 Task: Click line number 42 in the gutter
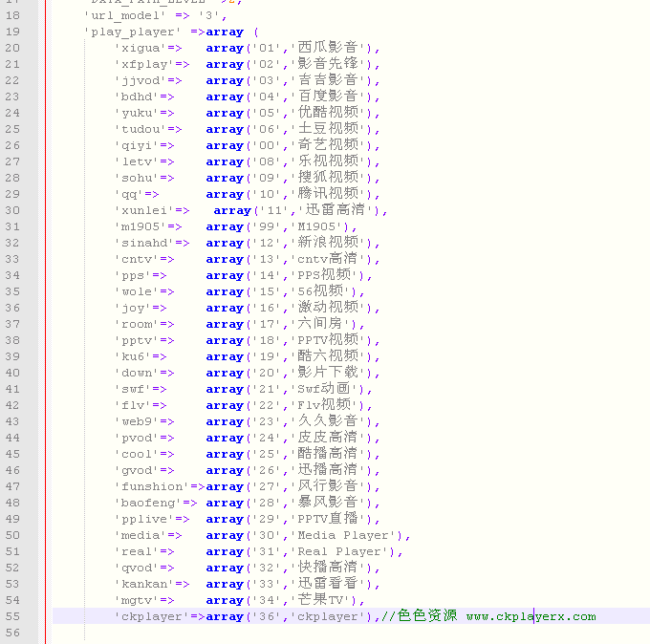tap(12, 405)
